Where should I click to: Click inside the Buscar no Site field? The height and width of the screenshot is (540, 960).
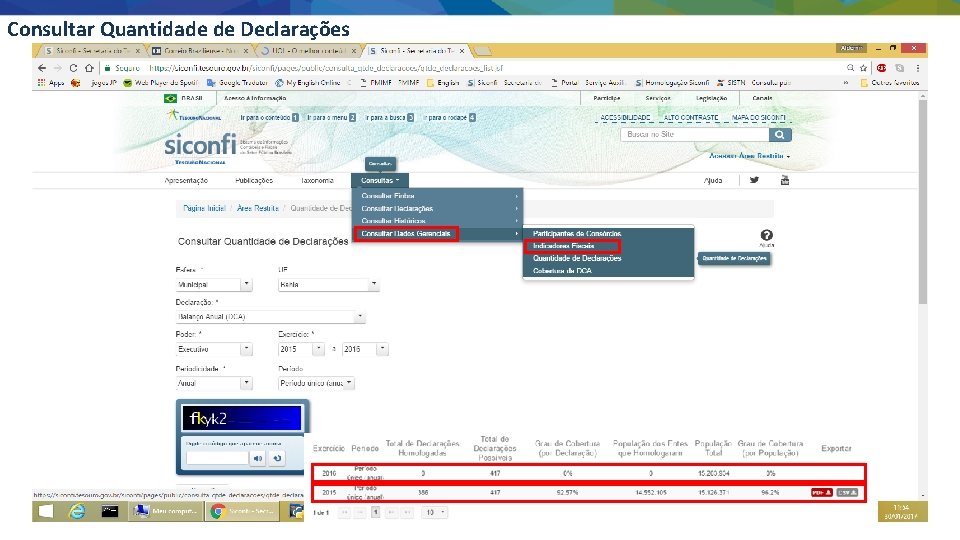coord(695,135)
